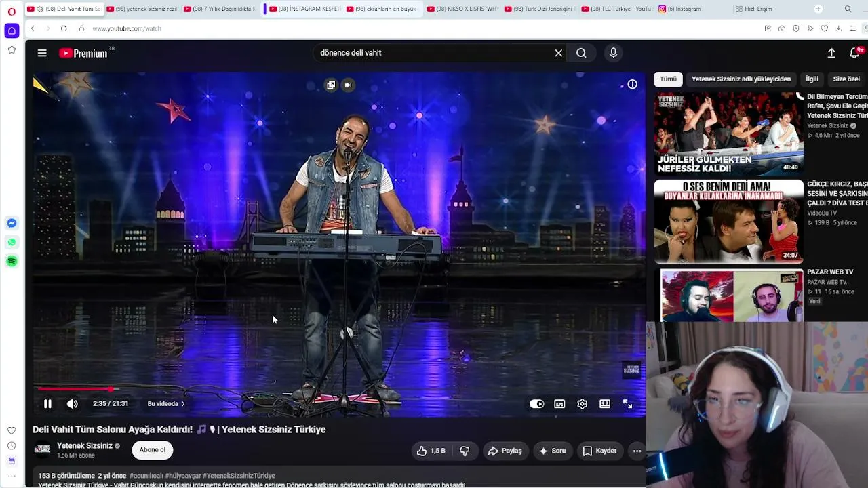Toggle subtitles in the video player
This screenshot has height=488, width=868.
559,404
